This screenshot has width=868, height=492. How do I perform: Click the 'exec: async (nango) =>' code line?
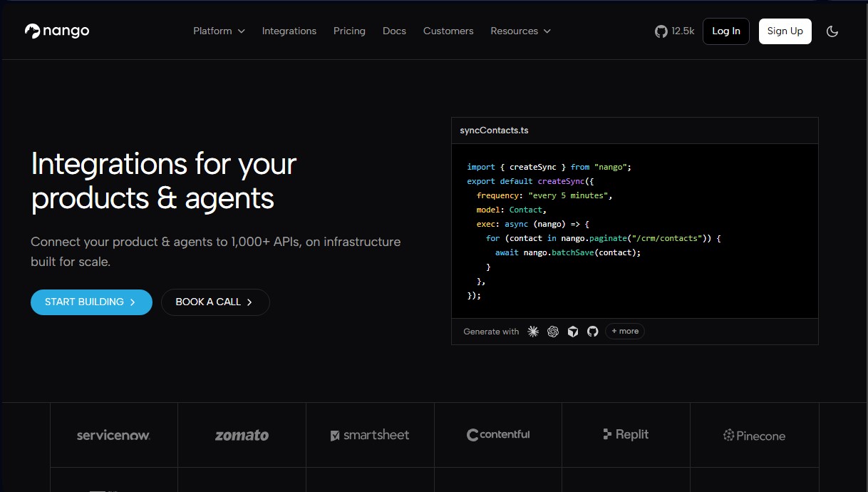pos(533,224)
